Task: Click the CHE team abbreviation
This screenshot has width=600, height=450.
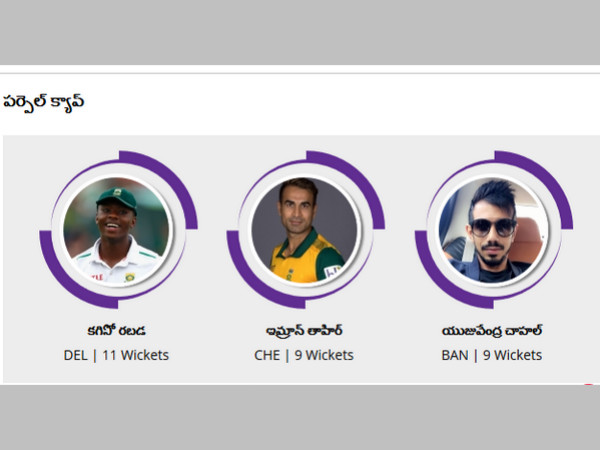Action: tap(267, 355)
